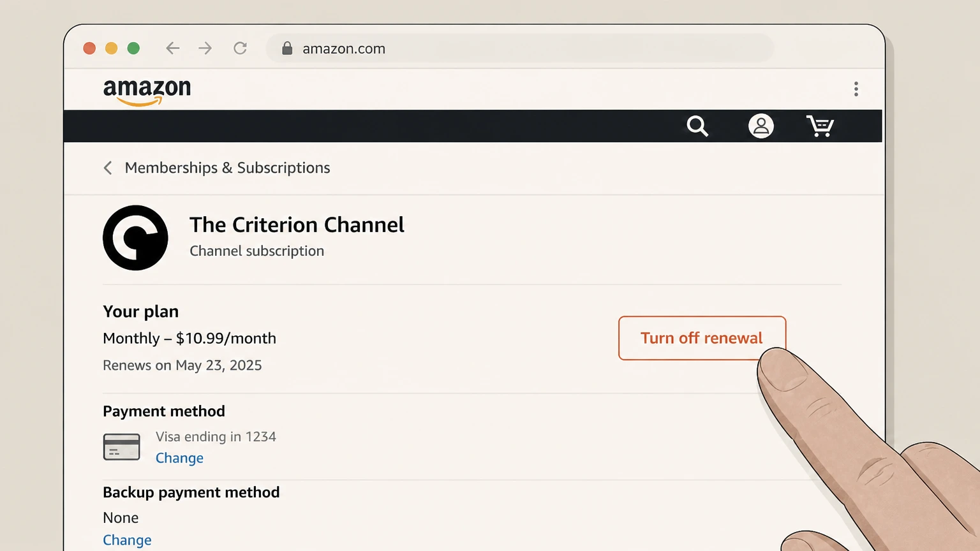
Task: Click the Payment method heading
Action: (164, 411)
